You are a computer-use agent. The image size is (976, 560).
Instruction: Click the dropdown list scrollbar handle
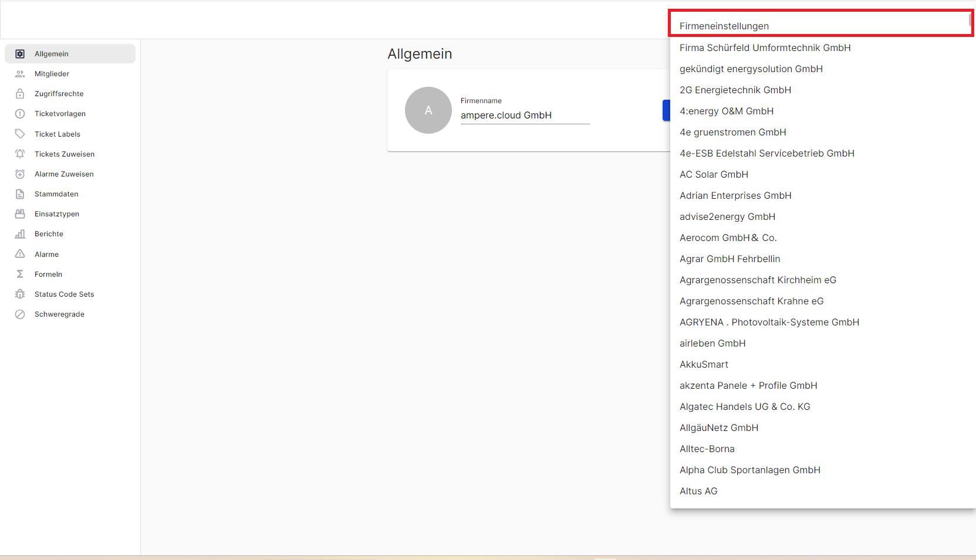coord(970,20)
